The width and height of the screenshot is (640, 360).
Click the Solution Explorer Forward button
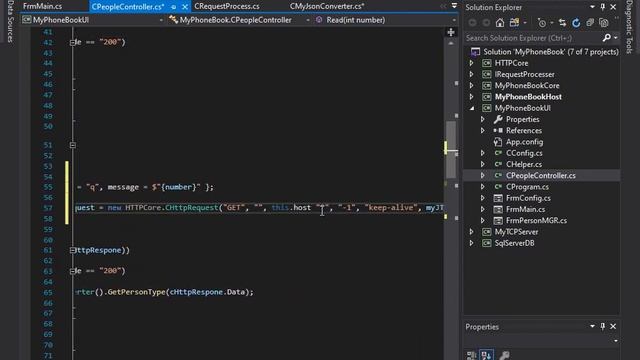tap(486, 23)
